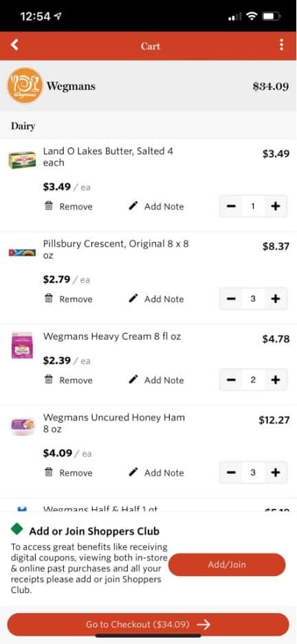Image resolution: width=297 pixels, height=644 pixels.
Task: Tap the Wegmans store logo
Action: (x=25, y=85)
